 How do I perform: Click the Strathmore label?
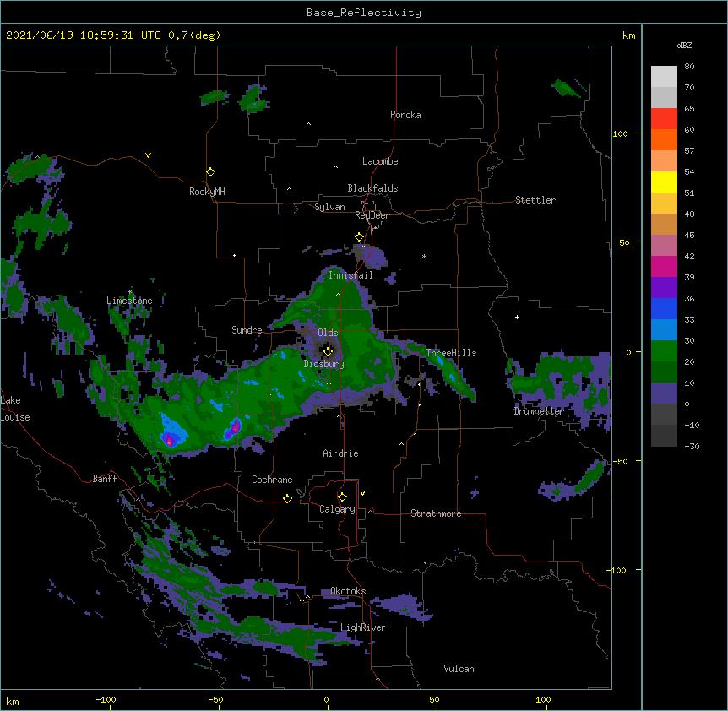pos(436,513)
